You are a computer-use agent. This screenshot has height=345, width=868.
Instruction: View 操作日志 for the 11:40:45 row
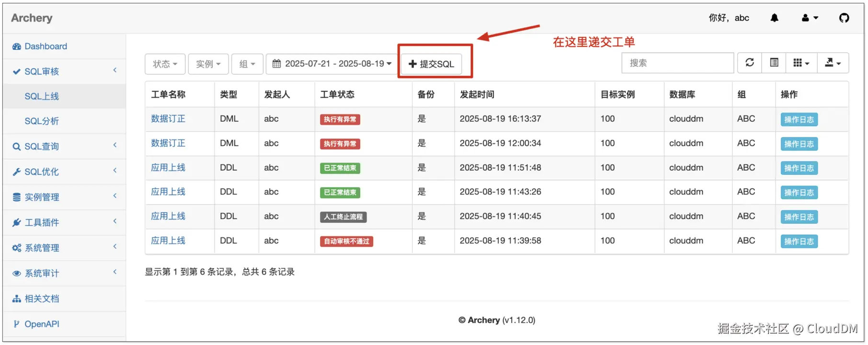pyautogui.click(x=799, y=217)
